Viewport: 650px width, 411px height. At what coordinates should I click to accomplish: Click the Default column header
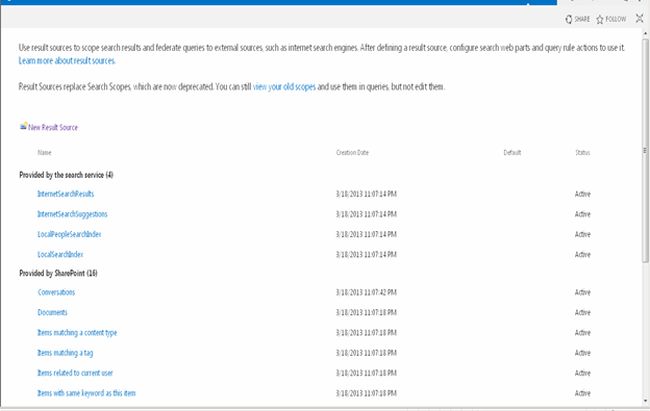(x=512, y=153)
